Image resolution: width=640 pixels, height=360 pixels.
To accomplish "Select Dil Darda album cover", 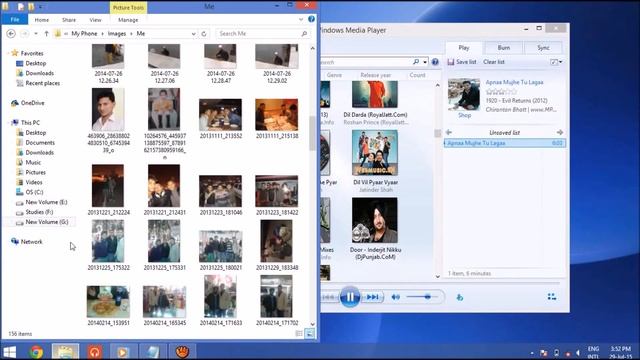I will 375,94.
